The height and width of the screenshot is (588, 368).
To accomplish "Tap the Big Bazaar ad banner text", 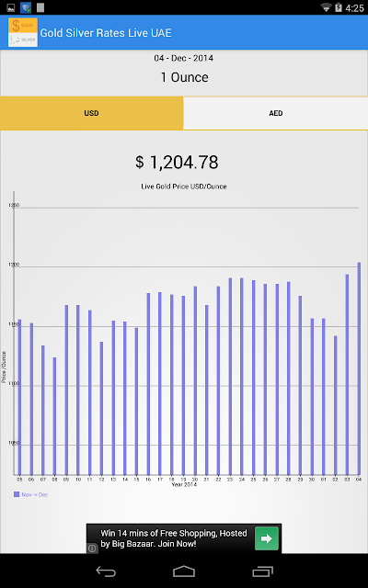I will pos(174,538).
